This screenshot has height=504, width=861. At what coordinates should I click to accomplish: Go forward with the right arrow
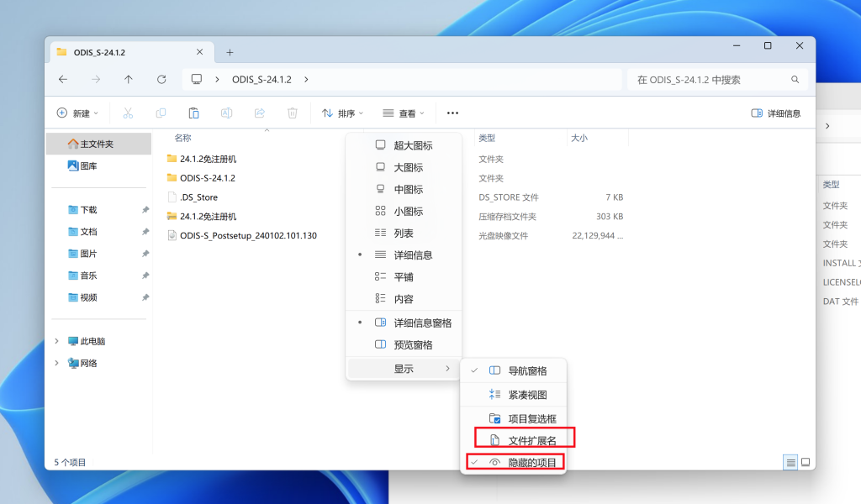[x=96, y=80]
